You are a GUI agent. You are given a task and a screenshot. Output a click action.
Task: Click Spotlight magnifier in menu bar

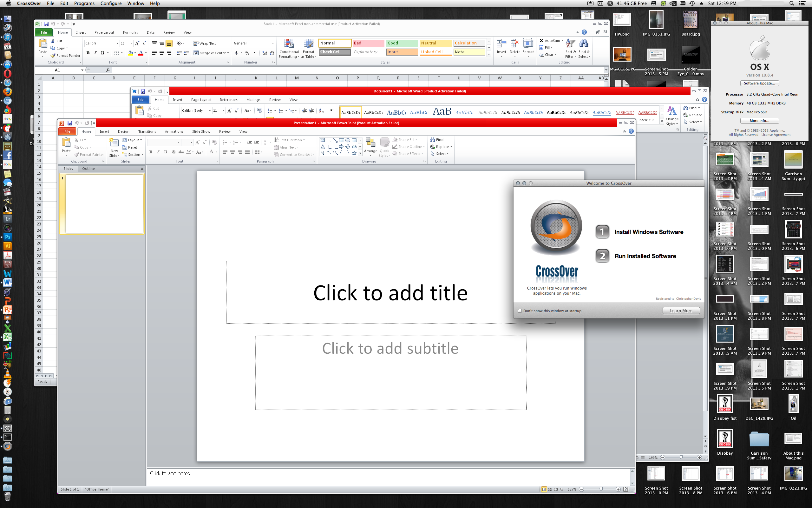(791, 3)
